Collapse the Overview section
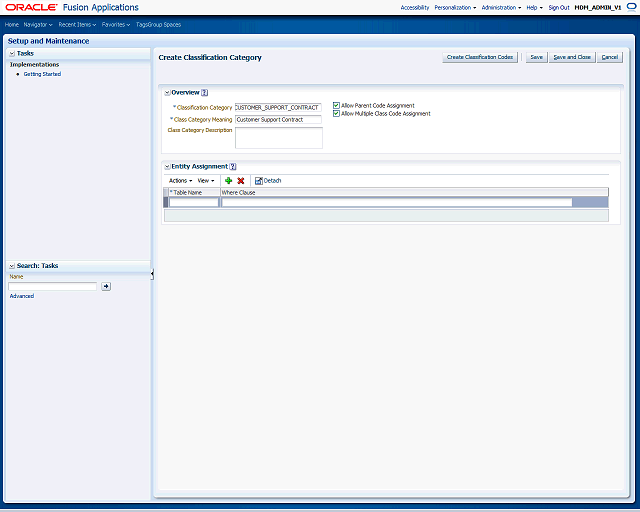 [167, 93]
